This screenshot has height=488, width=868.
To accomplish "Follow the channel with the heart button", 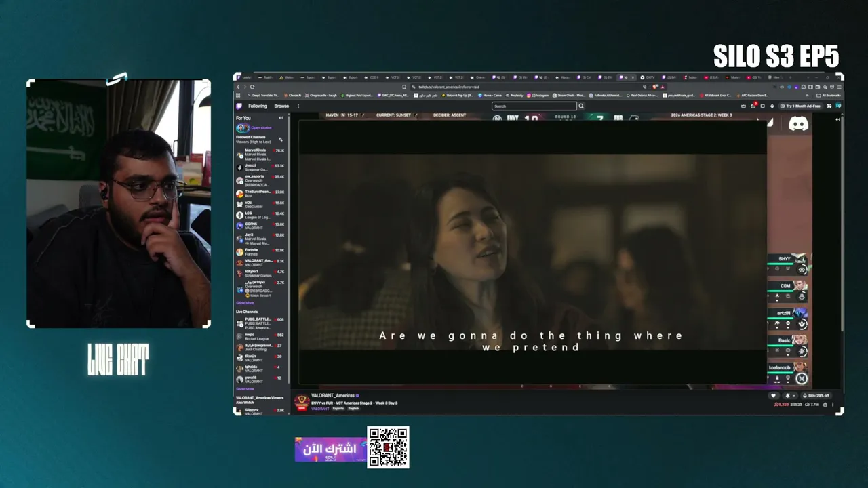I will (x=773, y=396).
